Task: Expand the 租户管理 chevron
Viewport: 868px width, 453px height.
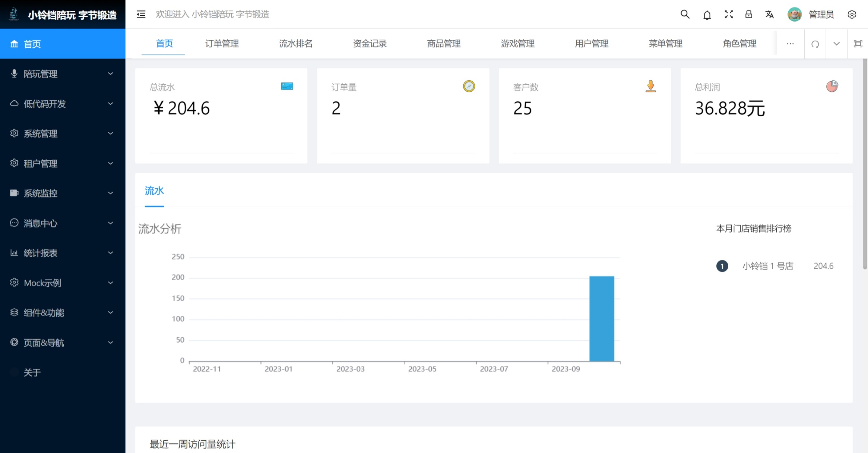Action: click(110, 163)
